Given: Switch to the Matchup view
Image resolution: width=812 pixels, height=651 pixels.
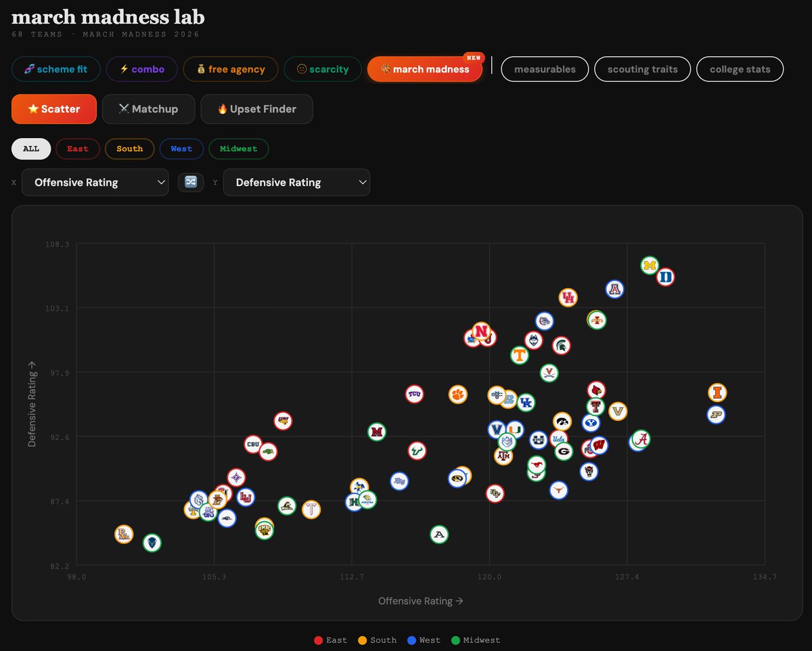Looking at the screenshot, I should [x=148, y=109].
